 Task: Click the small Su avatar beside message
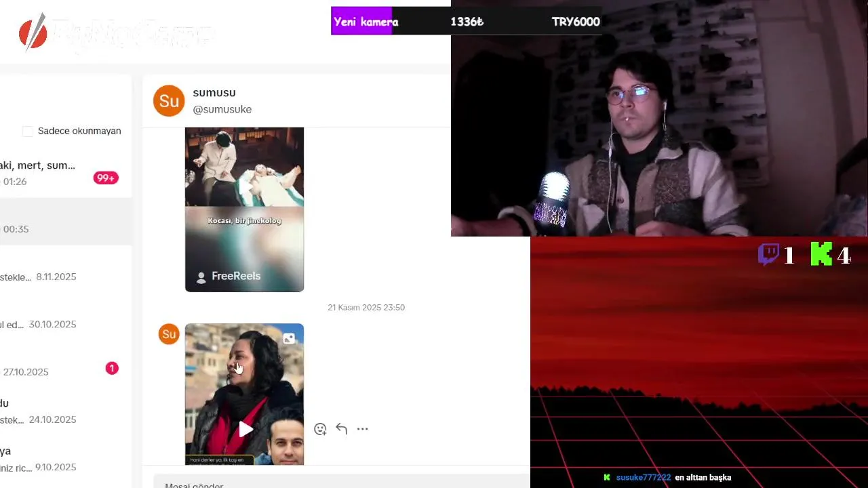169,334
